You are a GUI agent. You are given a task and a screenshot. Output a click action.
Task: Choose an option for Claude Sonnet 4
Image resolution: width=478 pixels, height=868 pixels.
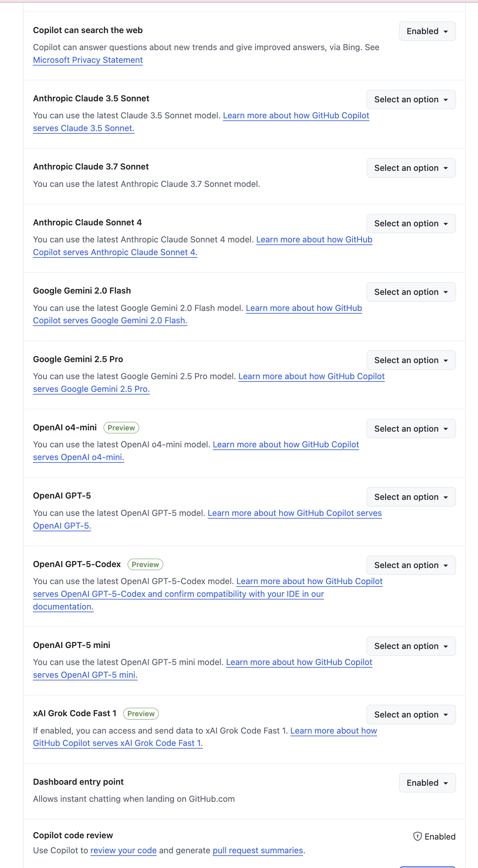tap(410, 223)
